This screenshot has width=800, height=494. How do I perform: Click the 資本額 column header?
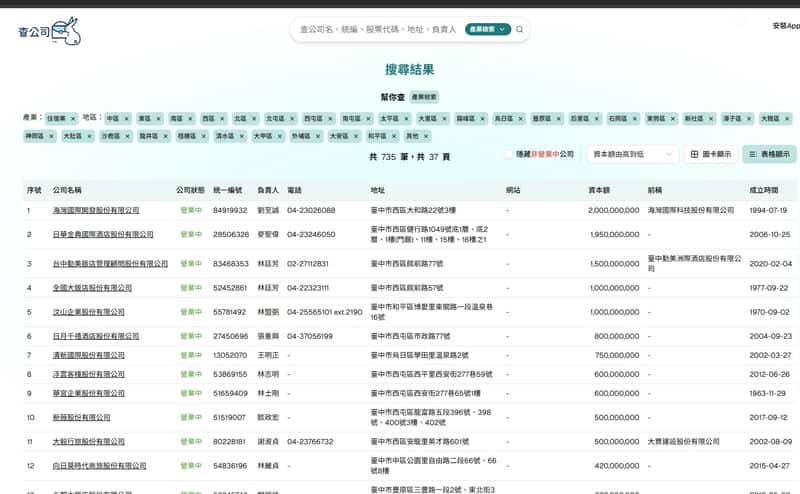599,189
